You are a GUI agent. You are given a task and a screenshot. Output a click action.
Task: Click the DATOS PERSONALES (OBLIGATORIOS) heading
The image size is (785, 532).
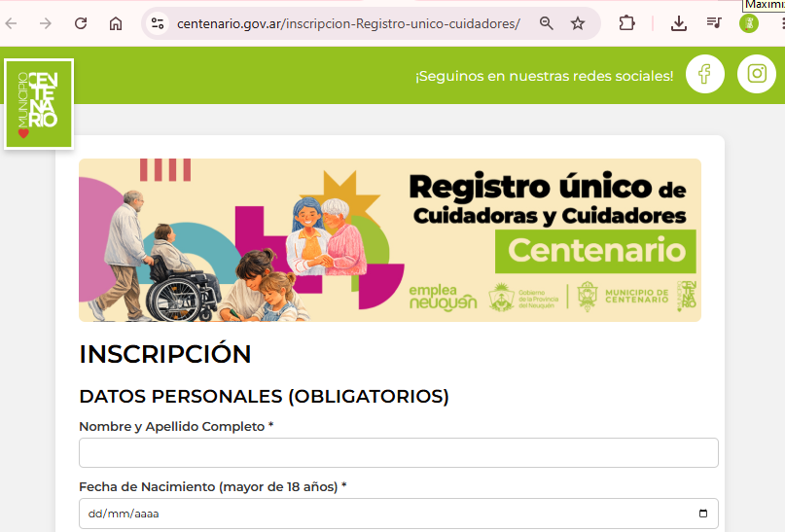tap(264, 397)
